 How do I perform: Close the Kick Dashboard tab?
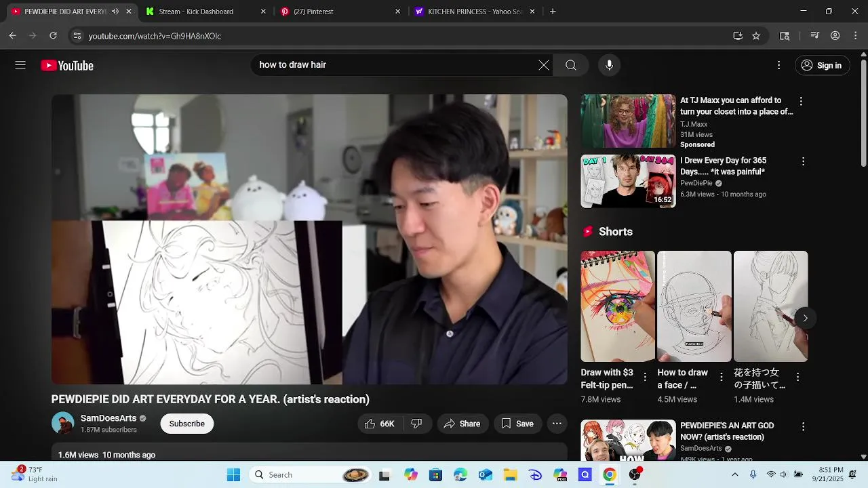[263, 12]
